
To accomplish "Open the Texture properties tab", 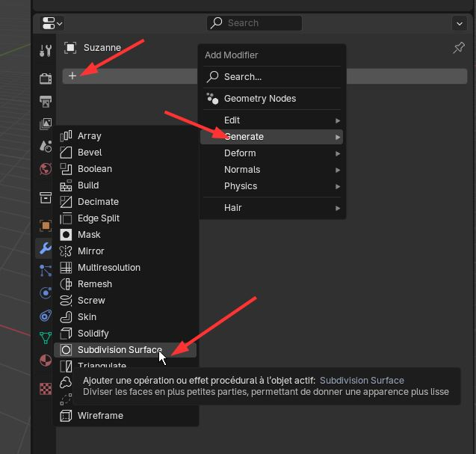I will tap(46, 389).
